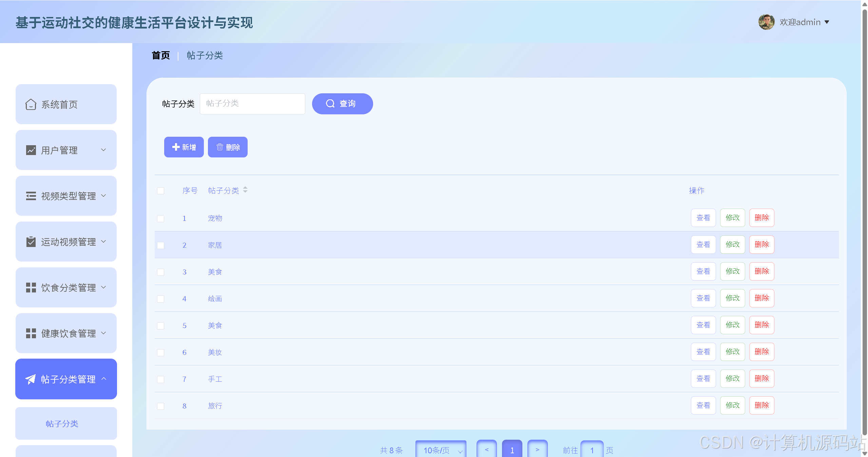Viewport: 868px width, 457px height.
Task: Click 查看 for row 宠物
Action: click(x=703, y=218)
